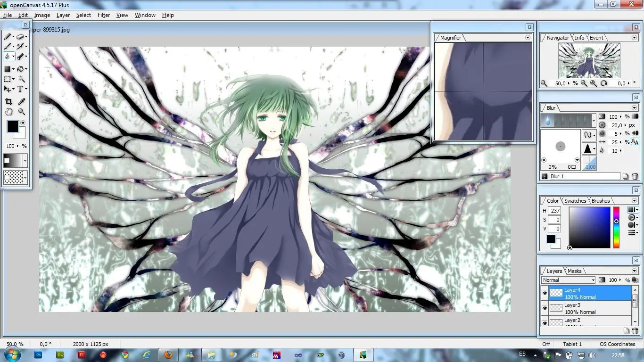Image resolution: width=644 pixels, height=362 pixels.
Task: Toggle the pressure graph 1,00 box
Action: pyautogui.click(x=590, y=164)
